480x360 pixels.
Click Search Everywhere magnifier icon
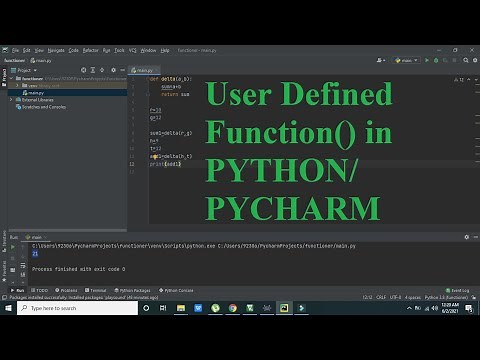point(466,60)
